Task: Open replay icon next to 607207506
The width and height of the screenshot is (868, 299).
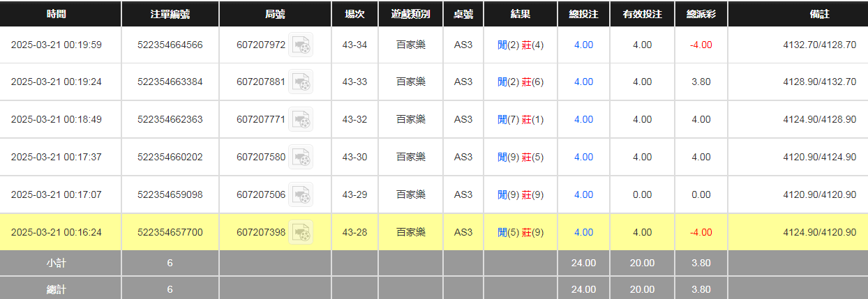Action: click(301, 195)
